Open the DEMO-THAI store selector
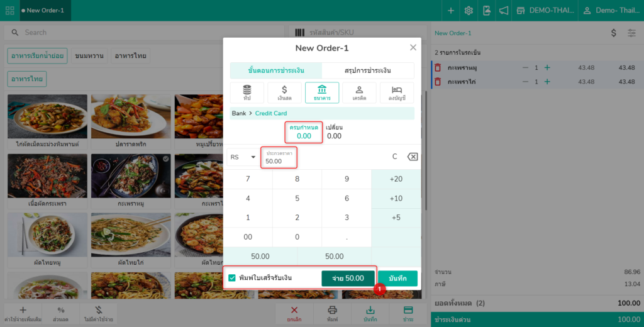Image resolution: width=644 pixels, height=327 pixels. pos(545,11)
